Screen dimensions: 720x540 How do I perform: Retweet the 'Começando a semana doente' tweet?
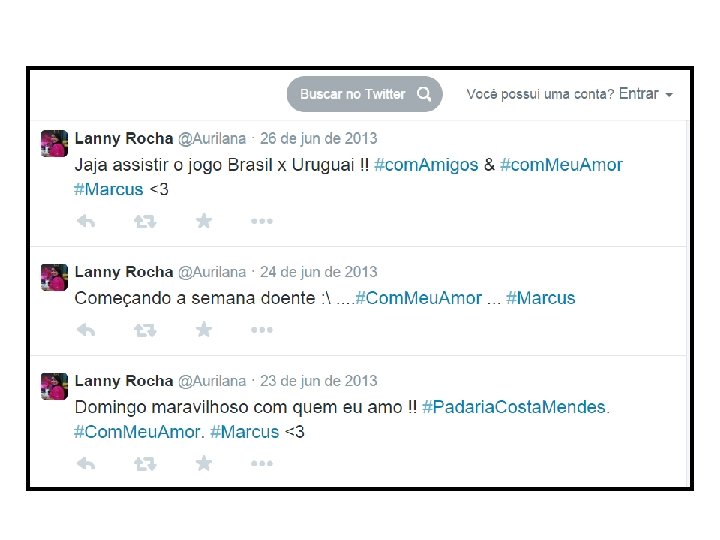pyautogui.click(x=145, y=330)
